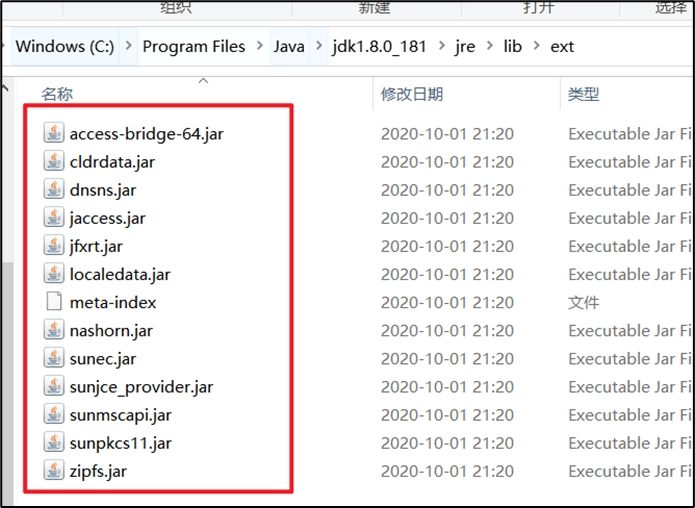
Task: Select the sunjce_provider.jar file name
Action: 141,387
